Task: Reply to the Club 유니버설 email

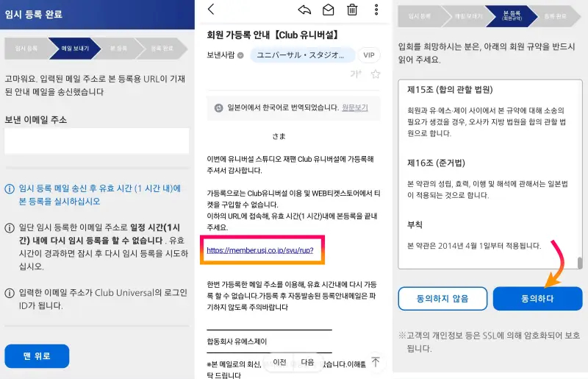Action: click(304, 10)
